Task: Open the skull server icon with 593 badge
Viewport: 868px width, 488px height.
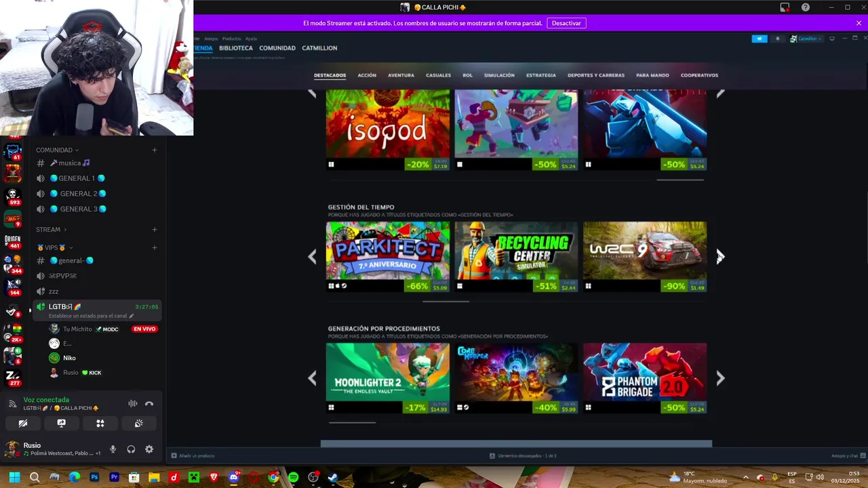Action: tap(12, 196)
